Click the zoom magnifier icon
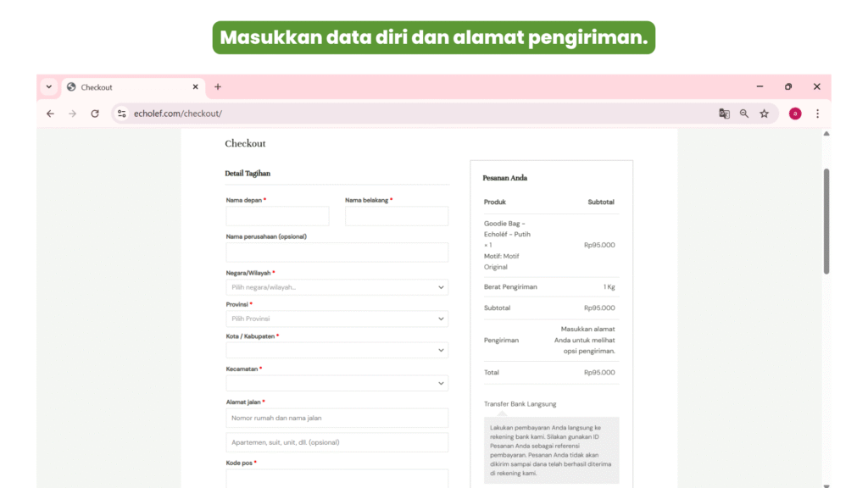Screen dimensions: 868x488 pos(744,114)
